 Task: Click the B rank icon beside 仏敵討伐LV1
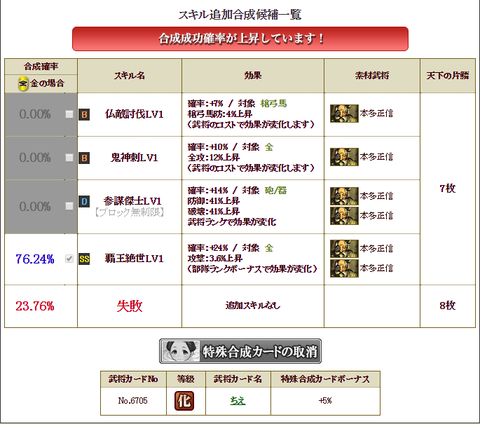click(x=84, y=115)
